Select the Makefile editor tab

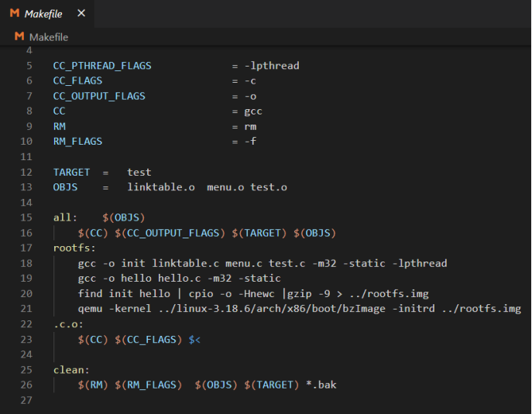[x=43, y=14]
